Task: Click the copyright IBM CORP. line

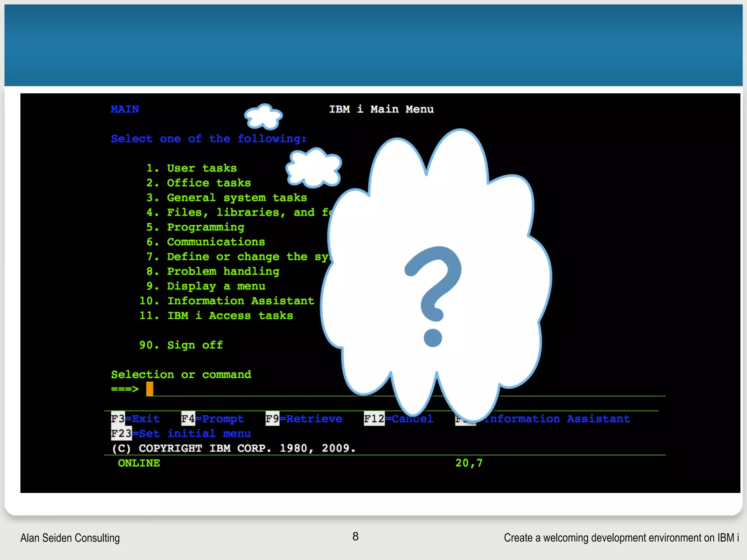Action: (x=233, y=448)
